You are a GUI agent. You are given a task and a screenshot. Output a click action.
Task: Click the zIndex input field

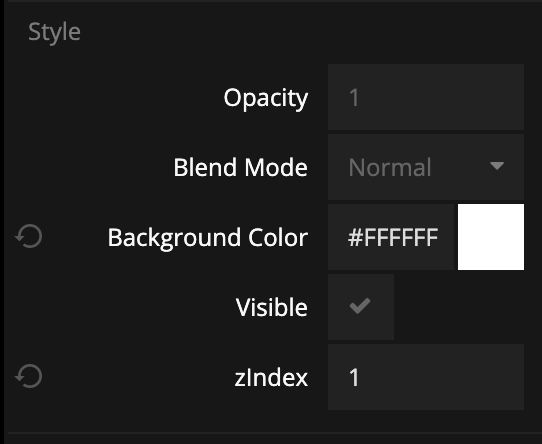426,377
